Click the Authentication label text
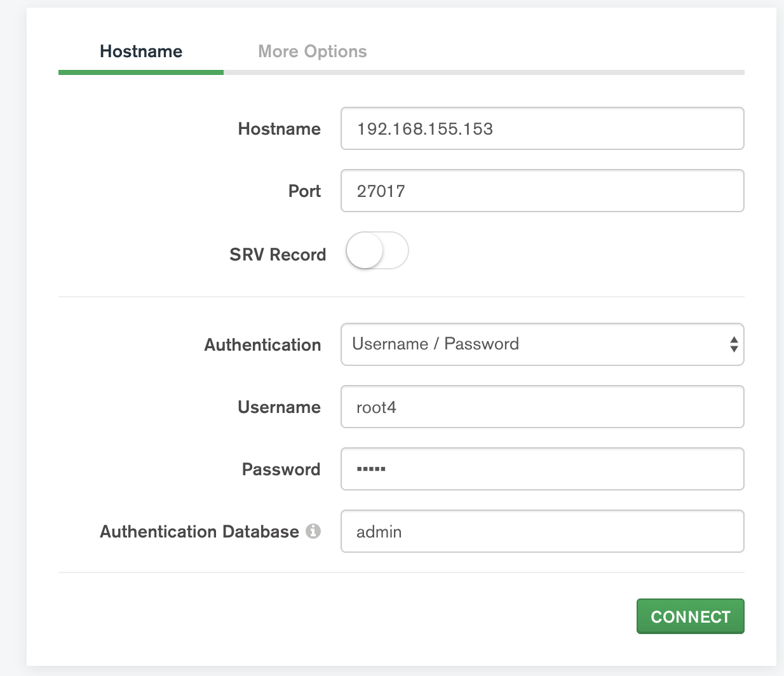 tap(262, 345)
